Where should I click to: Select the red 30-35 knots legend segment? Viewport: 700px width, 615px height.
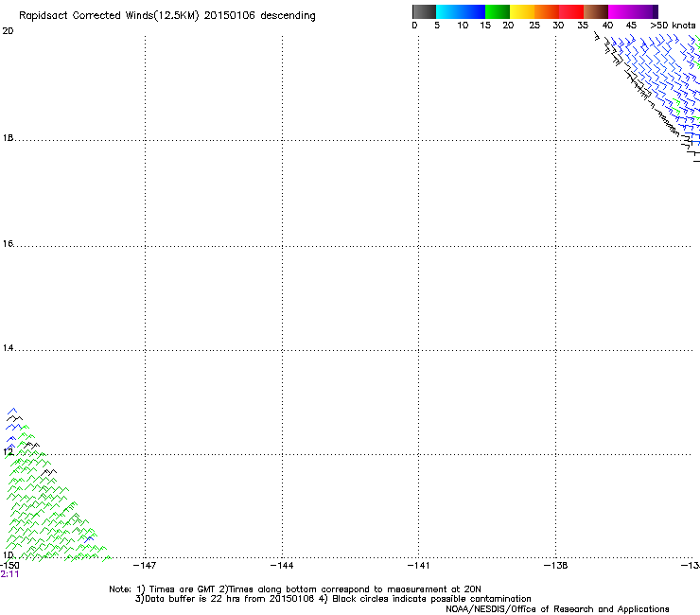pos(571,11)
